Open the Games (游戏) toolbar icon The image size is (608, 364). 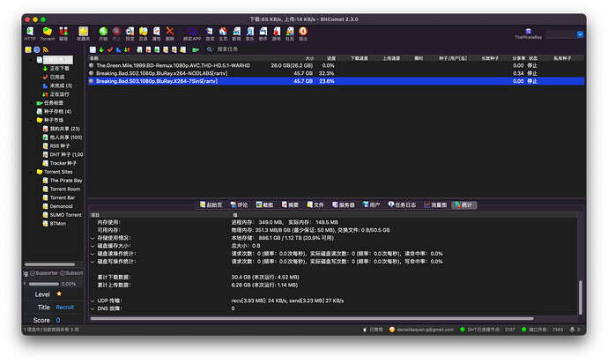coord(277,32)
